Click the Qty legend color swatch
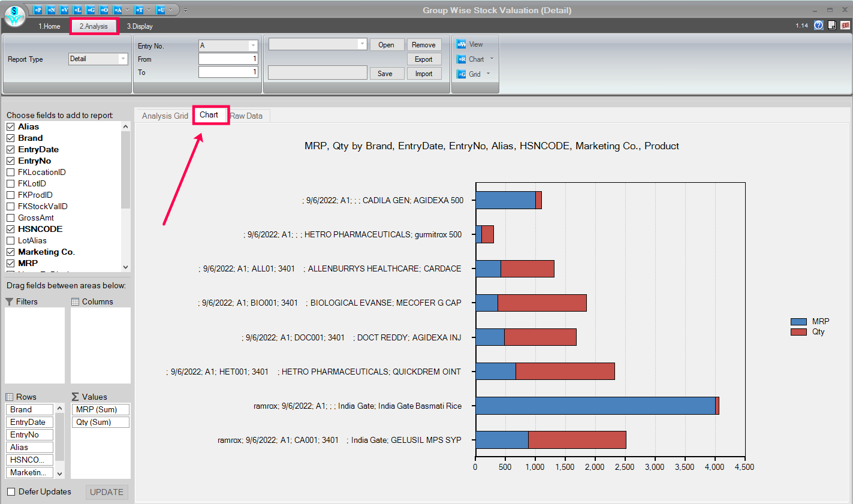 click(798, 332)
